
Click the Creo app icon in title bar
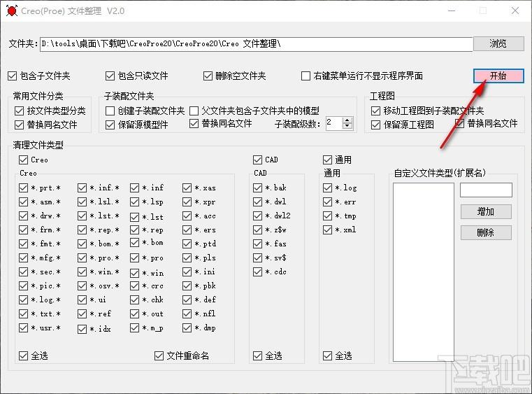(x=12, y=11)
